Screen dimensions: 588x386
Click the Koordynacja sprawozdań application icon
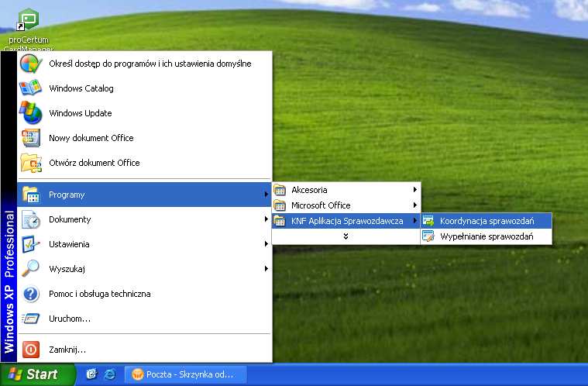(x=428, y=221)
